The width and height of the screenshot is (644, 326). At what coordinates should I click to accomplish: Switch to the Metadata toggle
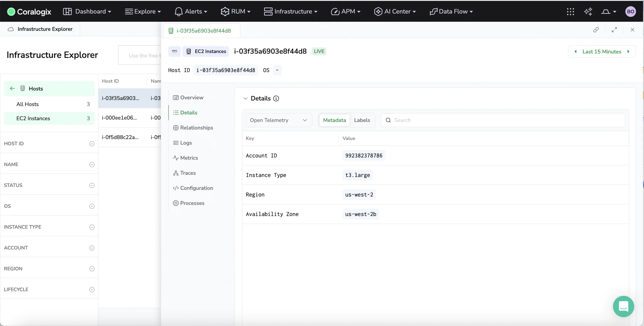334,120
